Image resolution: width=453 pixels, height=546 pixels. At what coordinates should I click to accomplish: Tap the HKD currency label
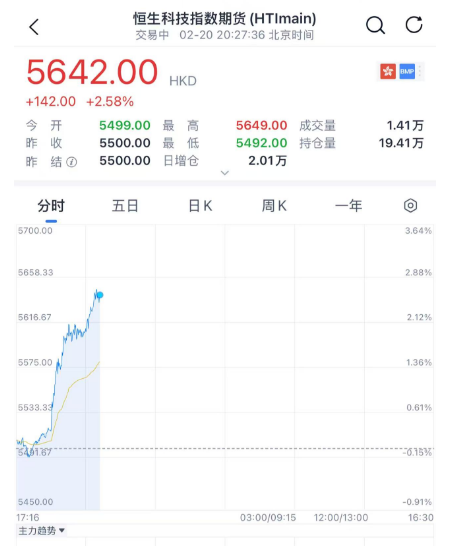click(183, 81)
